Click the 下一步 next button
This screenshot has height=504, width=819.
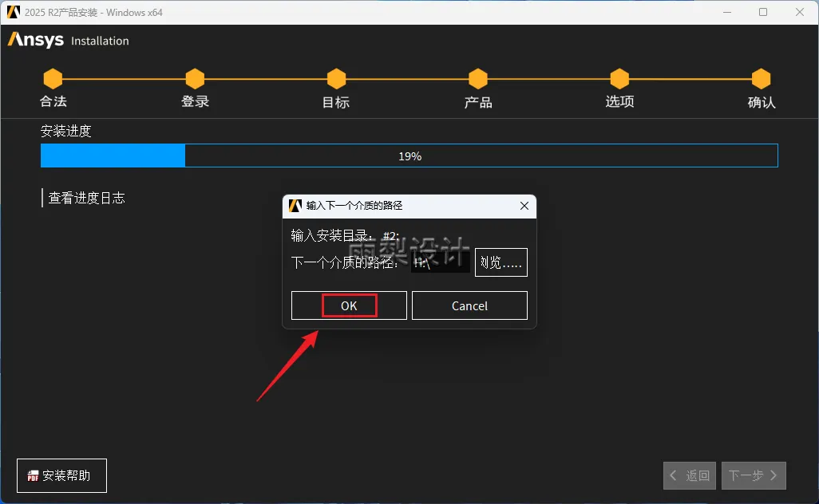coord(754,476)
